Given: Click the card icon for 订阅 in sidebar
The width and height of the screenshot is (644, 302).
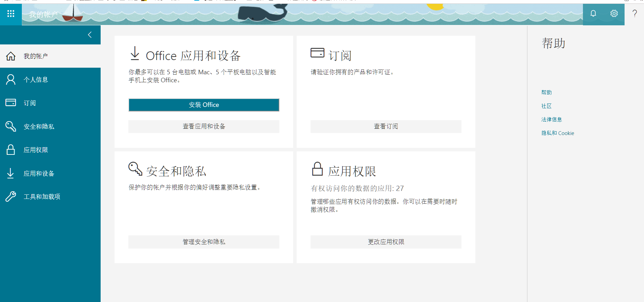Looking at the screenshot, I should (x=11, y=102).
